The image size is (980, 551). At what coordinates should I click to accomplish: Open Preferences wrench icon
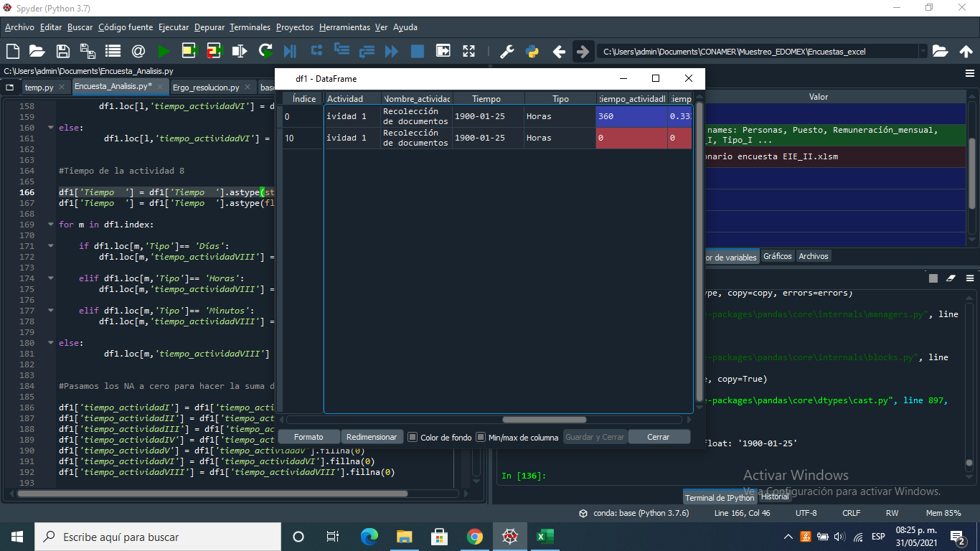coord(507,51)
